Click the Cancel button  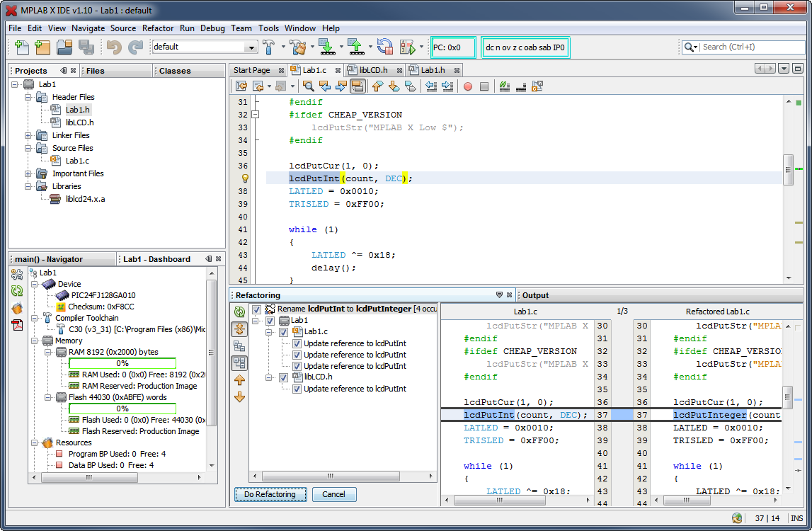(x=333, y=494)
